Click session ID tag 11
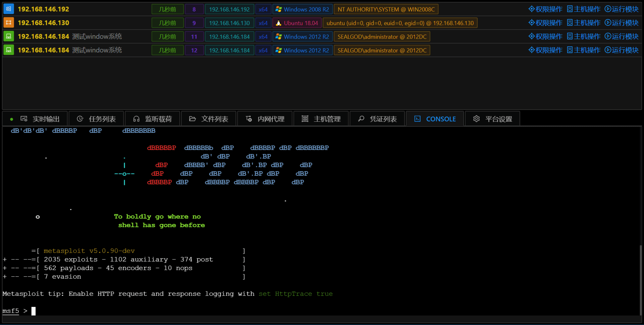 (x=194, y=37)
